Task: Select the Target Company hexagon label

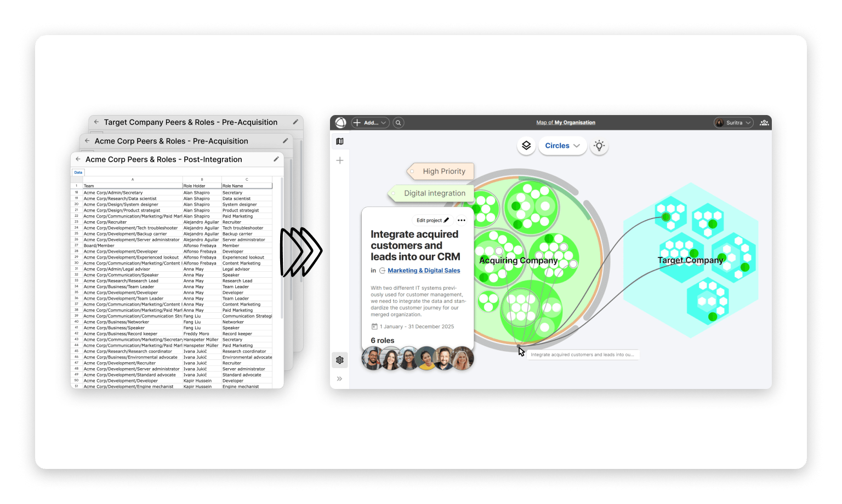Action: tap(690, 260)
